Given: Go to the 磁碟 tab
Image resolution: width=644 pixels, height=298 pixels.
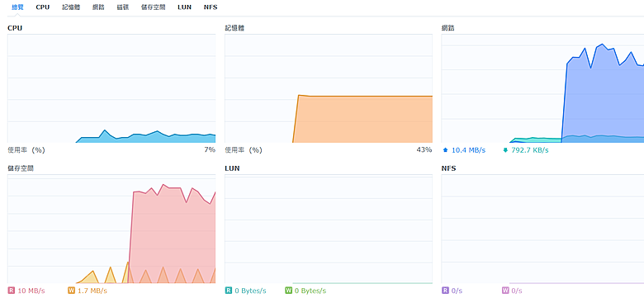Looking at the screenshot, I should 123,7.
